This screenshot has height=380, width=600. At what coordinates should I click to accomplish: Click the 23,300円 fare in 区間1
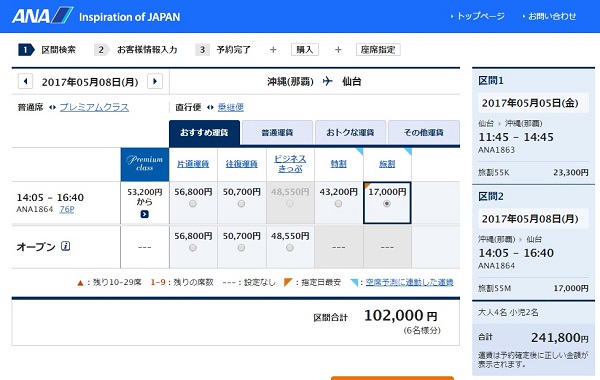[x=571, y=173]
